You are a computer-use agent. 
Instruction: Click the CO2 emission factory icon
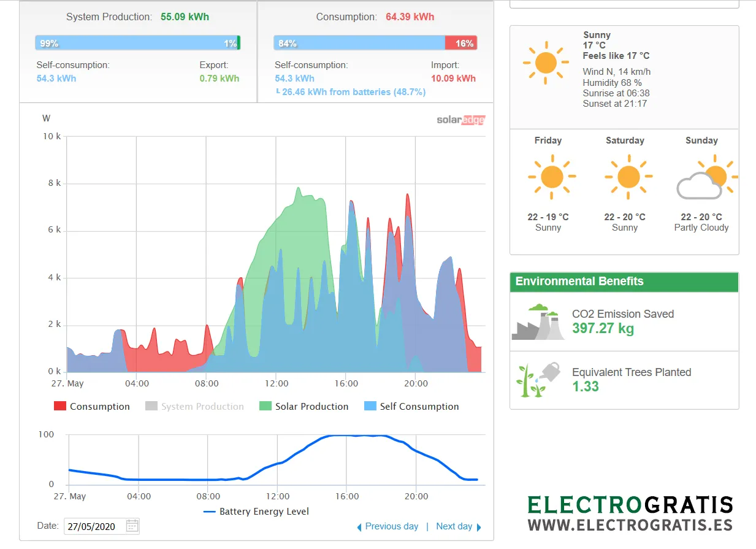click(x=538, y=322)
